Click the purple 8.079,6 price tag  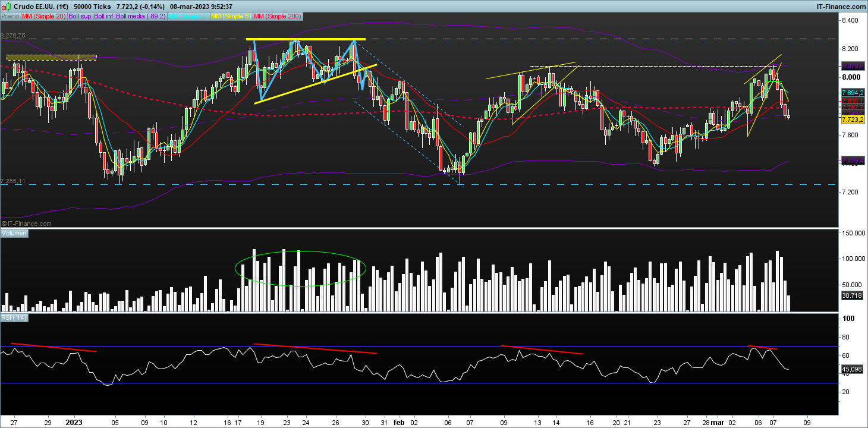(x=853, y=67)
